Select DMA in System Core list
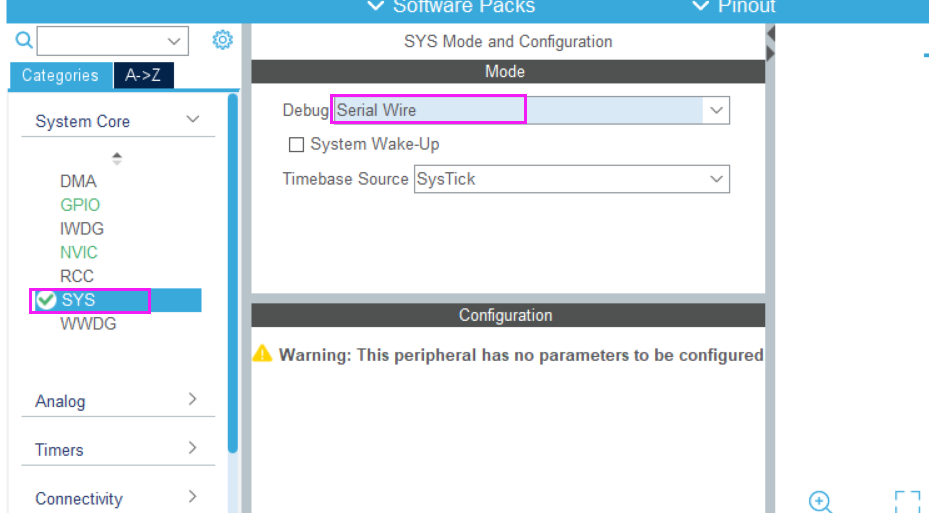 tap(78, 181)
